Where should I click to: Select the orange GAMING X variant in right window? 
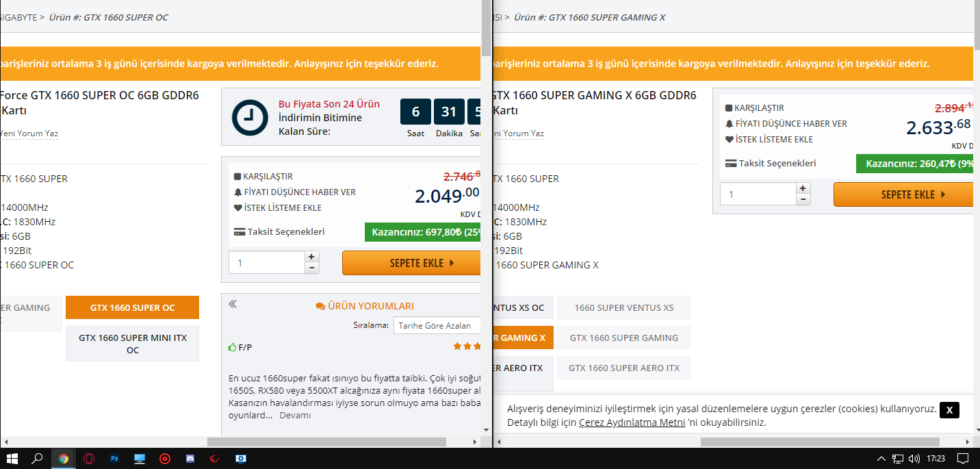pos(524,338)
